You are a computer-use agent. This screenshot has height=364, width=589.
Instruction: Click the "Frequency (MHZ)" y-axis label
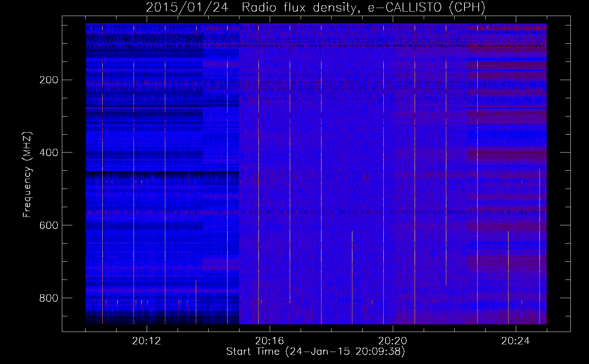coord(27,174)
